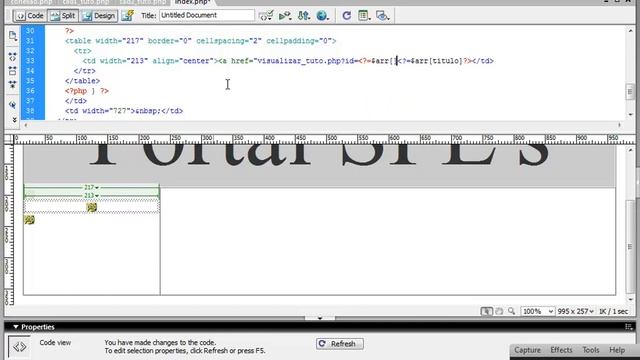This screenshot has height=360, width=640.
Task: Open documents coding toolbar icon
Action: (x=13, y=36)
